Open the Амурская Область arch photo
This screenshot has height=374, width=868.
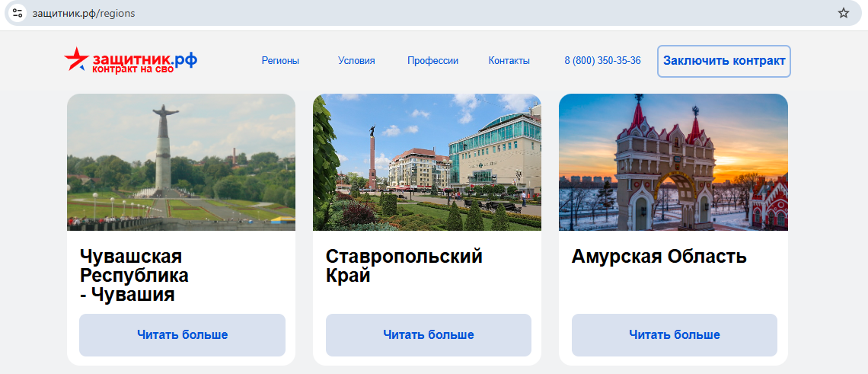tap(673, 162)
